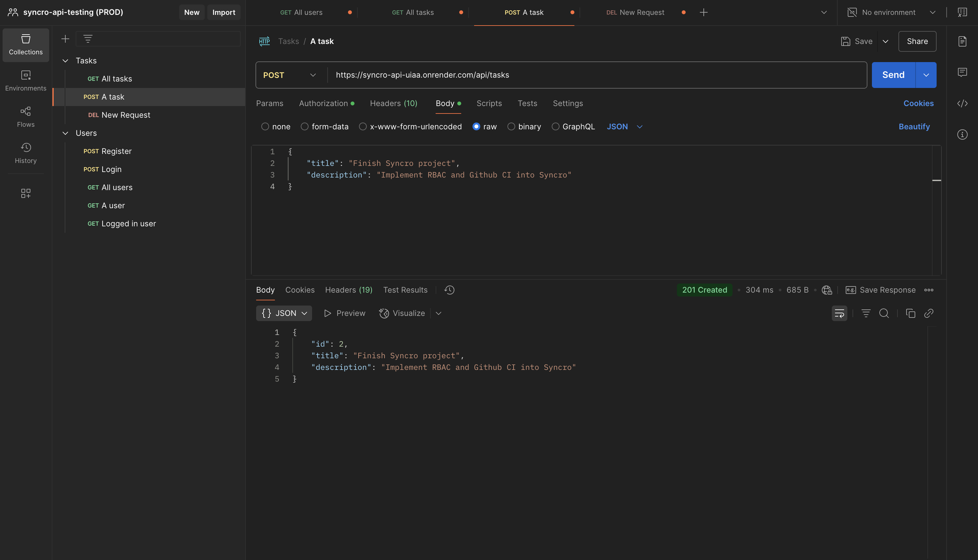
Task: Open the POST method dropdown
Action: [x=290, y=75]
